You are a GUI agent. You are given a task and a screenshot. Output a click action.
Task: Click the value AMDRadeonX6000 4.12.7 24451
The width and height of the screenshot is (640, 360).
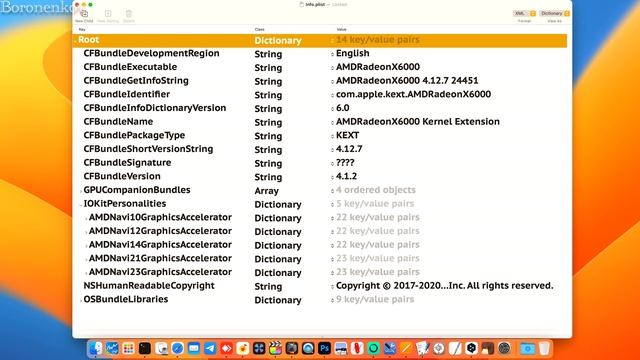point(407,80)
